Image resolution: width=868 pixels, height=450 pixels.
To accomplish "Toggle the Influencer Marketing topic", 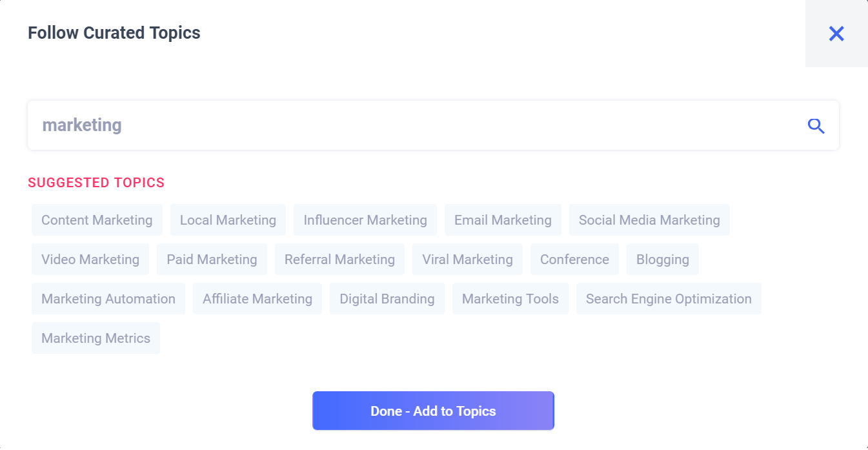I will point(365,220).
